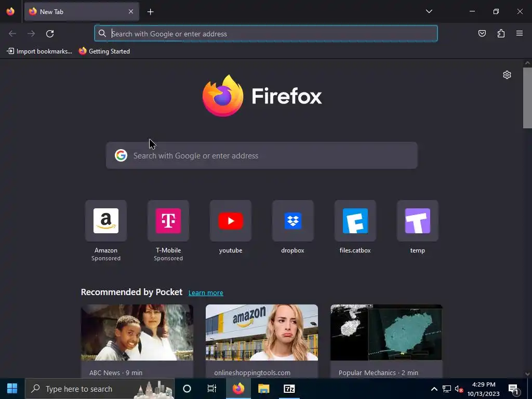Viewport: 532px width, 399px height.
Task: Open Import bookmarks from bookmarks toolbar
Action: (39, 51)
